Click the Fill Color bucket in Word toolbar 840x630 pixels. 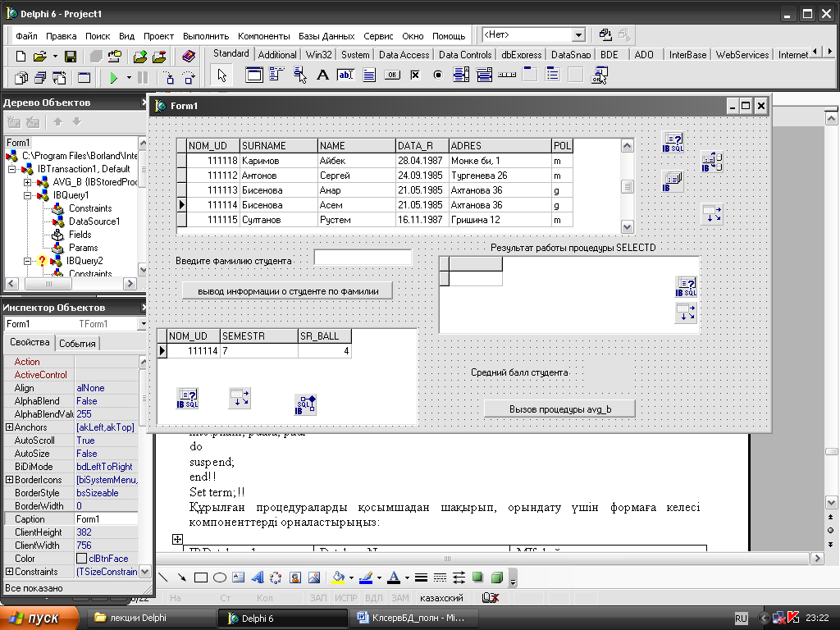338,577
